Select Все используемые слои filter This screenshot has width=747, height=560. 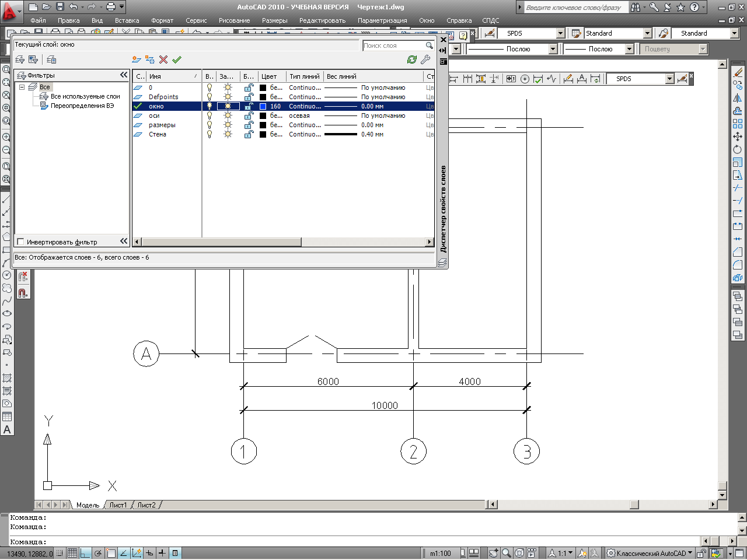85,96
